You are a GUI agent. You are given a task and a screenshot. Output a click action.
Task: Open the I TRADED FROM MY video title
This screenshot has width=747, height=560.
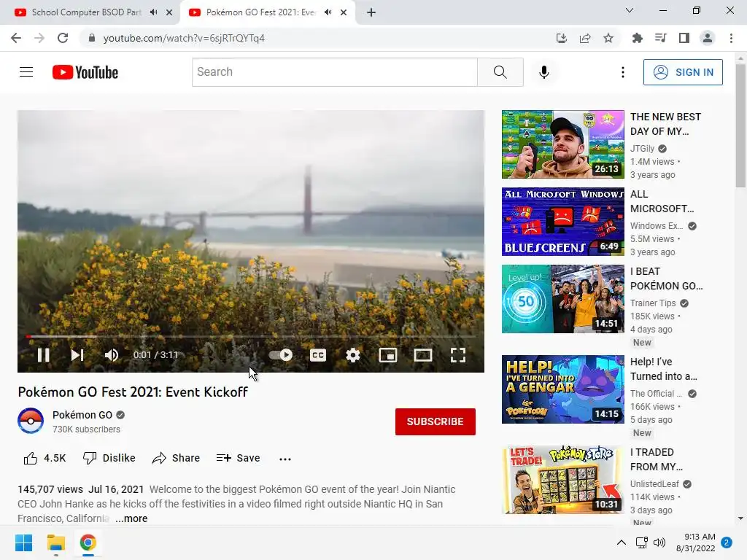[x=657, y=459]
